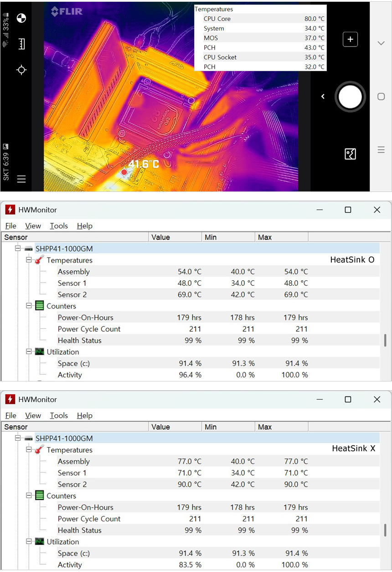Tap the Android recents three-line button
This screenshot has width=392, height=572.
pyautogui.click(x=381, y=150)
